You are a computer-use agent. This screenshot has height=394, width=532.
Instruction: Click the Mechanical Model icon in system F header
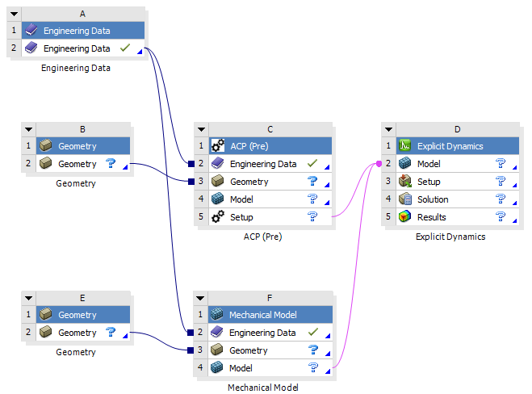(217, 314)
